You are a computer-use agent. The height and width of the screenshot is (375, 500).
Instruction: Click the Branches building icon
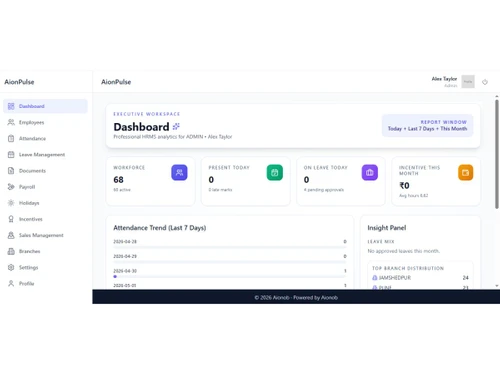click(11, 251)
